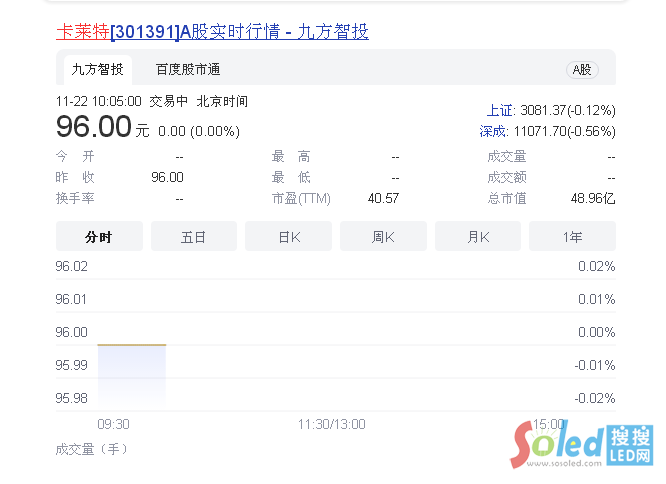Screen dimensions: 666x484
Task: Switch chart to 周K
Action: point(383,237)
